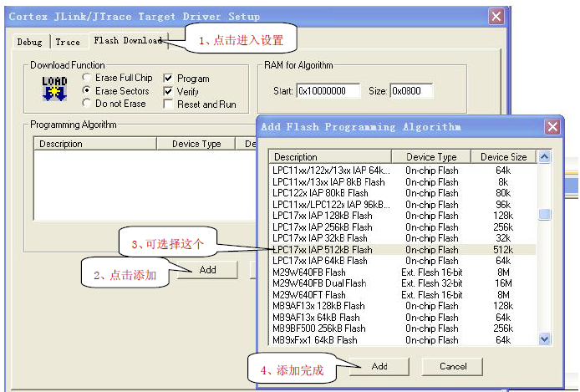Cancel the Add Flash Programming Algorithm dialog

pyautogui.click(x=453, y=366)
